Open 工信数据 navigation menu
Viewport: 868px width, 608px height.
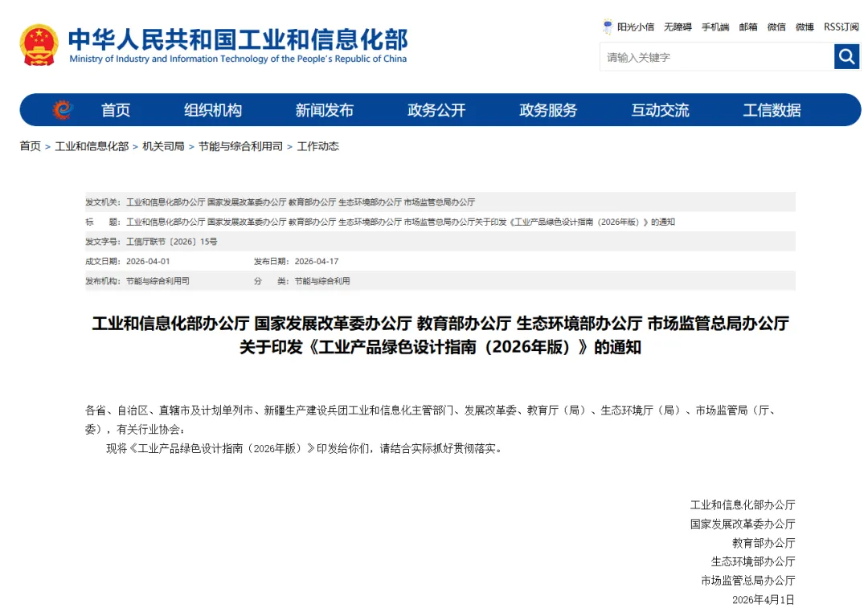coord(772,110)
